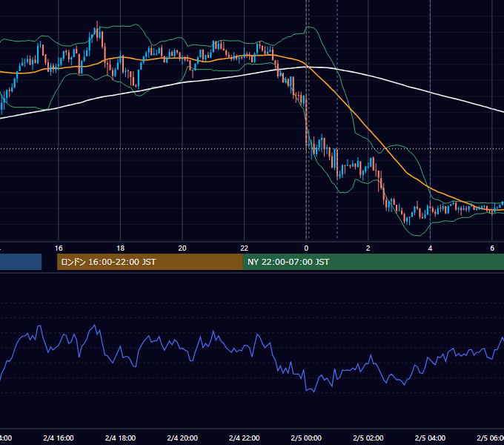Click the 16 hour label on price chart axis
The image size is (504, 445).
(x=59, y=248)
